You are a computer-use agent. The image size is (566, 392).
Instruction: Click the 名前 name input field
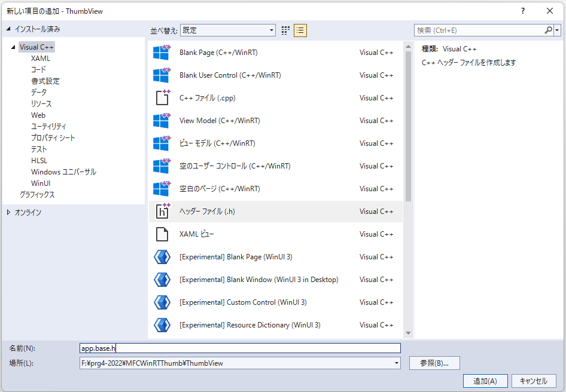coord(240,348)
